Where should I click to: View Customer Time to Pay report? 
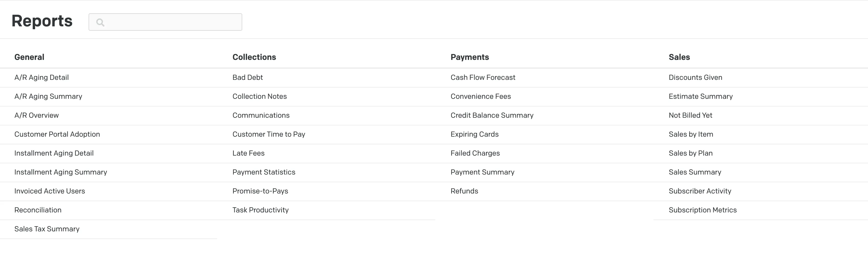(269, 134)
